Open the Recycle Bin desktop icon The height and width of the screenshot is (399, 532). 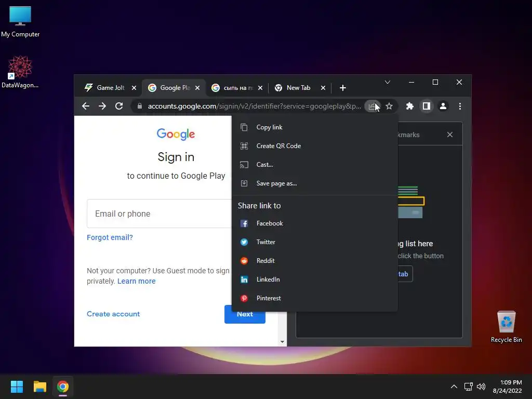tap(506, 327)
